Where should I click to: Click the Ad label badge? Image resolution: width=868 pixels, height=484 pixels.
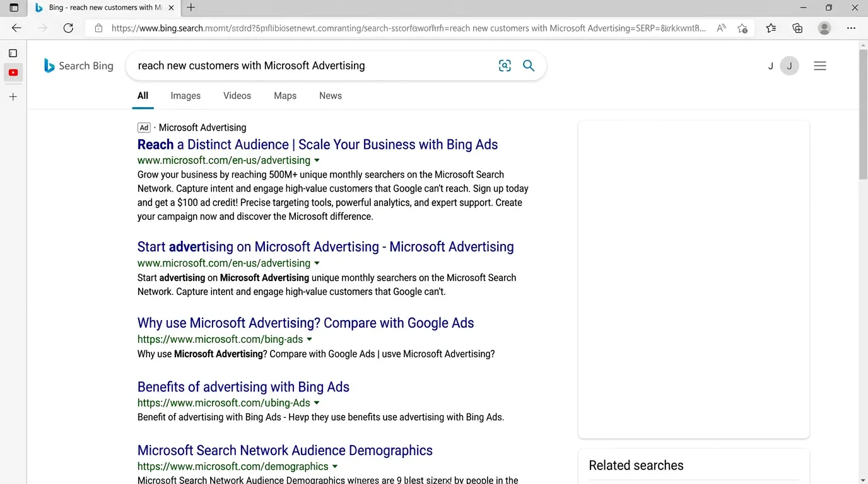tap(144, 127)
